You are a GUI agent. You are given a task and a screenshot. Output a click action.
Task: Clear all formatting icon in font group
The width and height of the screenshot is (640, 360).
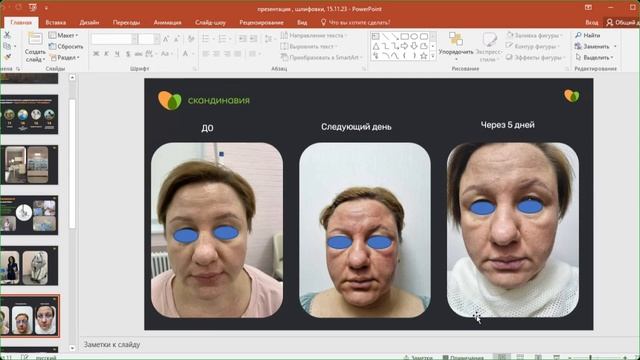tap(191, 39)
